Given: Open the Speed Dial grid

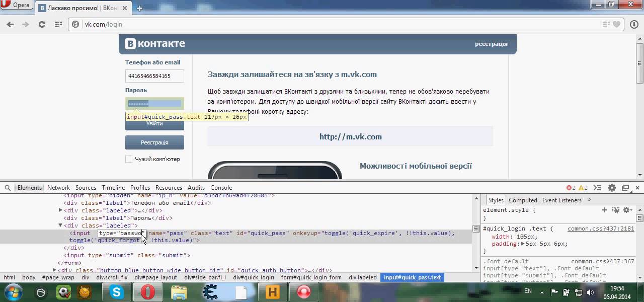Looking at the screenshot, I should coord(58,24).
